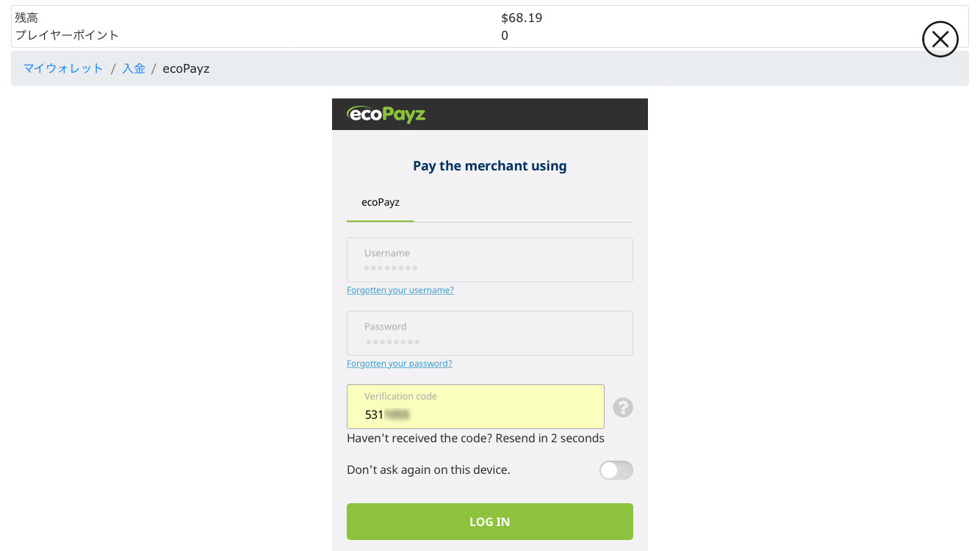
Task: Open the Forgotten your password link
Action: click(400, 364)
